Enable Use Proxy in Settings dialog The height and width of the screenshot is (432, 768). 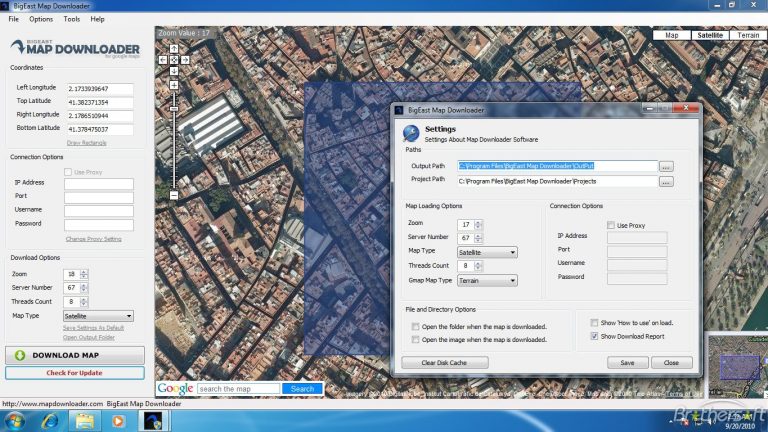point(610,225)
